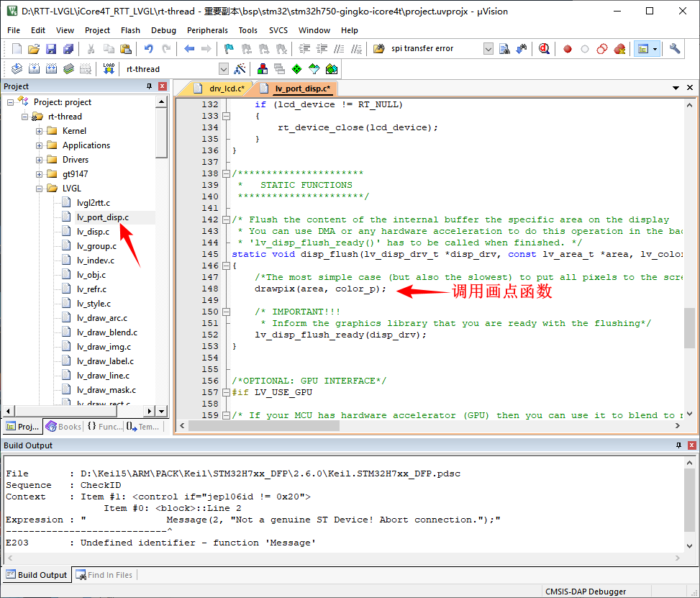Click the Download LOAD icon
This screenshot has height=598, width=700.
point(109,69)
